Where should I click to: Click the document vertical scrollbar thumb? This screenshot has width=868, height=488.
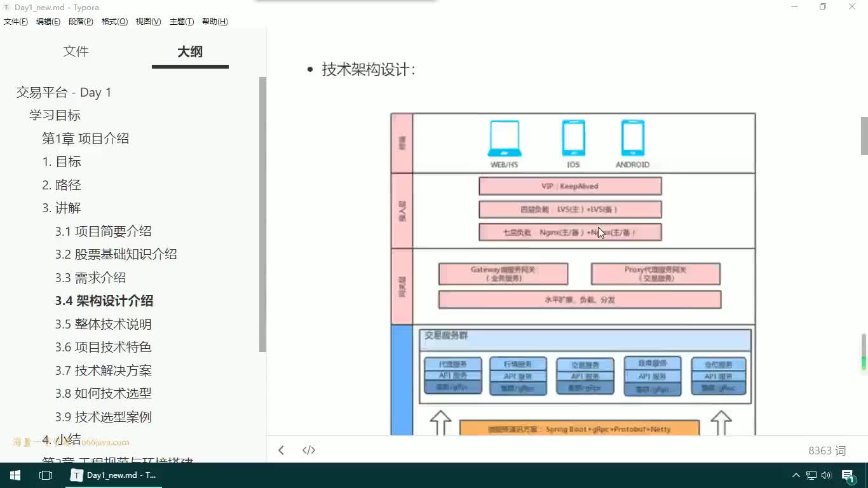pos(864,136)
